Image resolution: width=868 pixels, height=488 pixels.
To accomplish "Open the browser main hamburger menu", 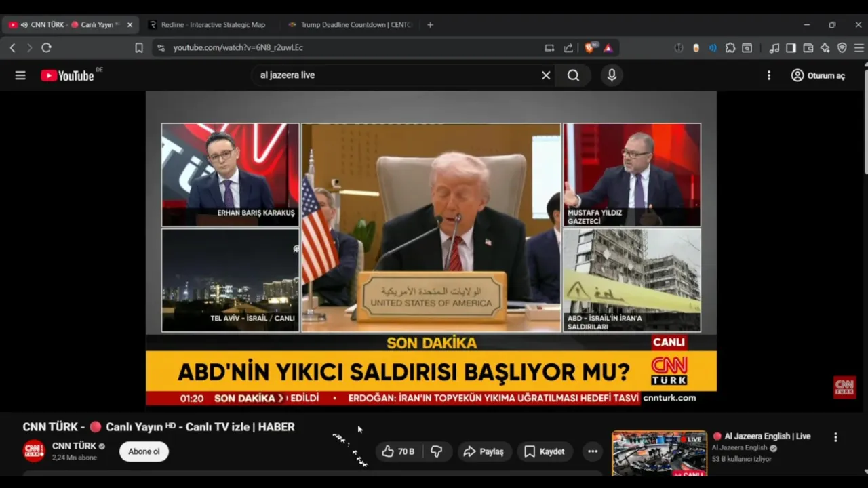I will [859, 47].
